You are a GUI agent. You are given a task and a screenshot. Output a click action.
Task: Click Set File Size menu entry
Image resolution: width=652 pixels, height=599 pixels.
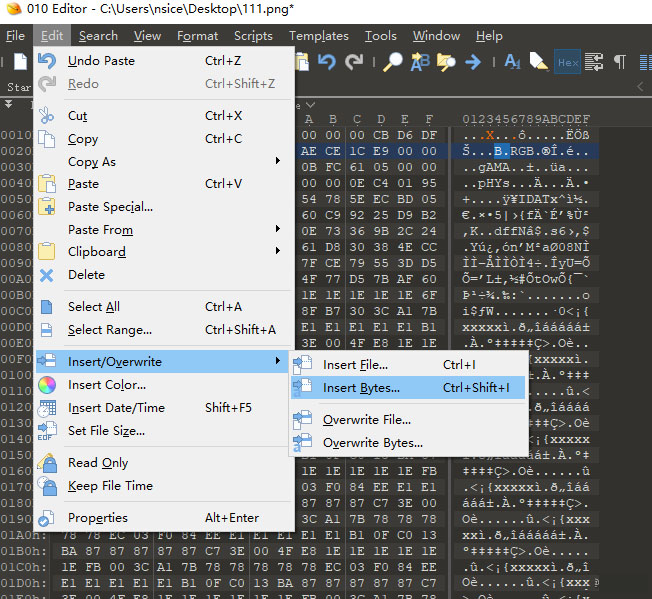tap(106, 430)
